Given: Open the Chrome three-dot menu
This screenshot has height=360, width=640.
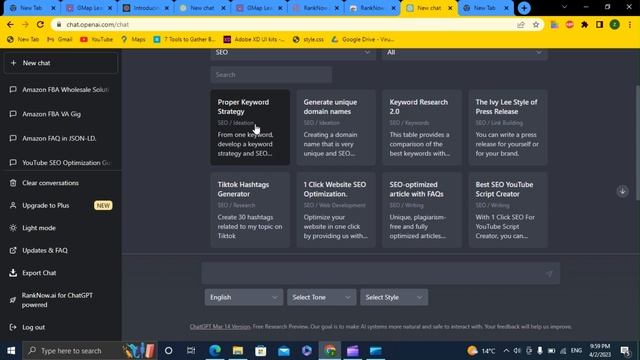Looking at the screenshot, I should coord(630,25).
